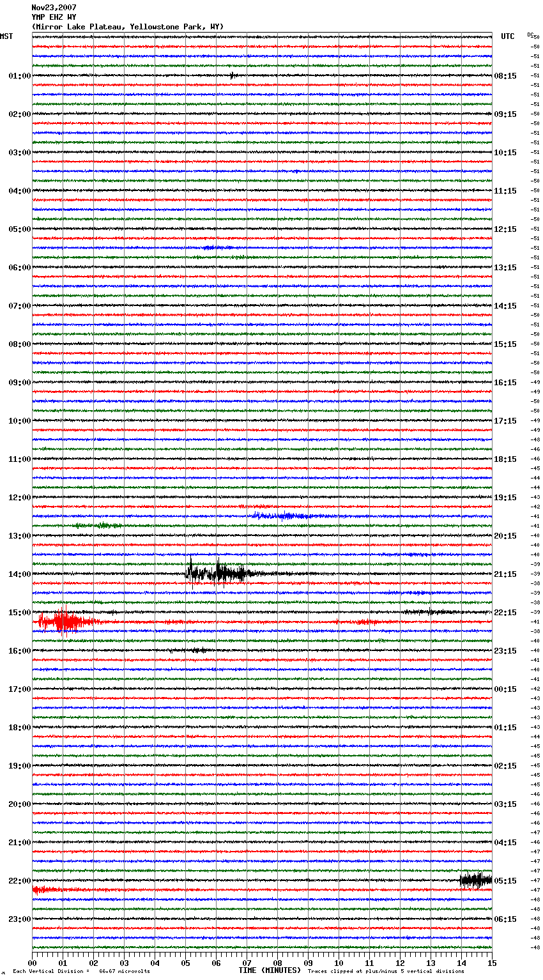The height and width of the screenshot is (980, 543).
Task: Click the TIME (MINUTES) axis title
Action: click(270, 970)
